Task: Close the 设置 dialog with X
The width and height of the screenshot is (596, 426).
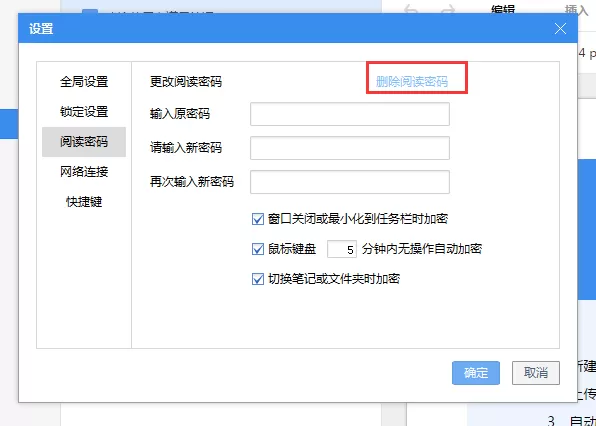Action: (560, 29)
